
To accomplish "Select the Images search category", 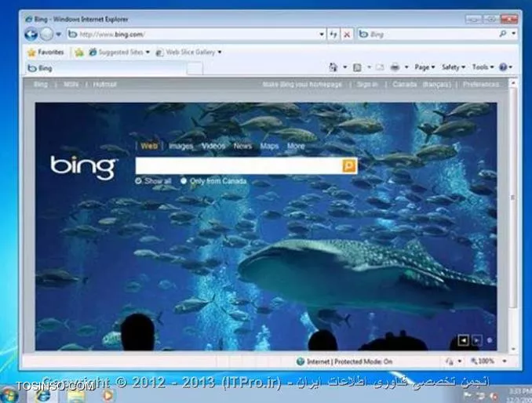I will (180, 146).
